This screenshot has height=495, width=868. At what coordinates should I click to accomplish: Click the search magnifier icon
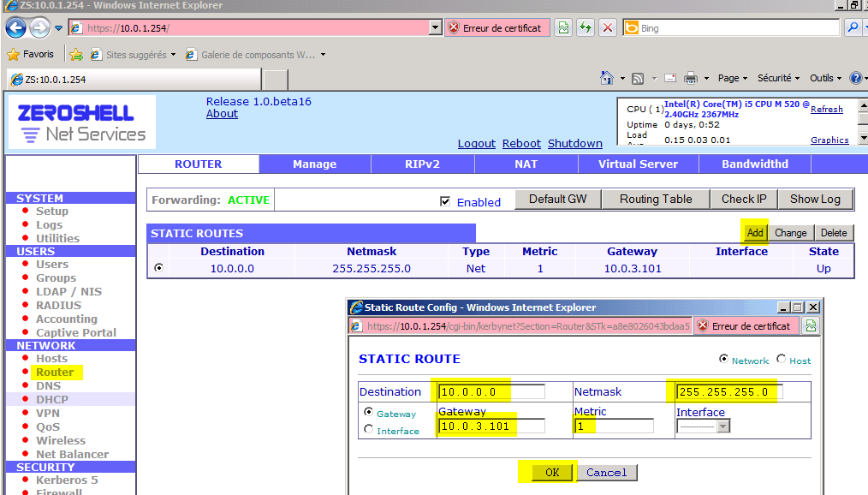click(853, 27)
